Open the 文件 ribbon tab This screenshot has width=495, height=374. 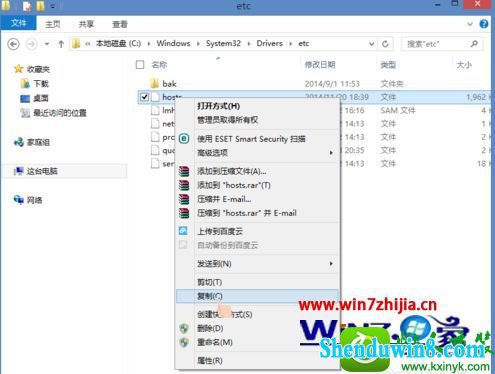coord(19,23)
